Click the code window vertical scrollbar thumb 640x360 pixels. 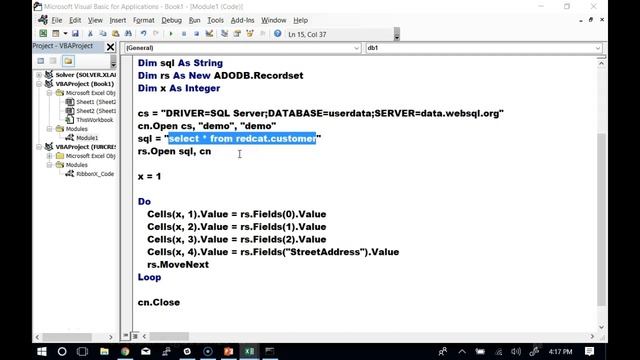click(601, 219)
